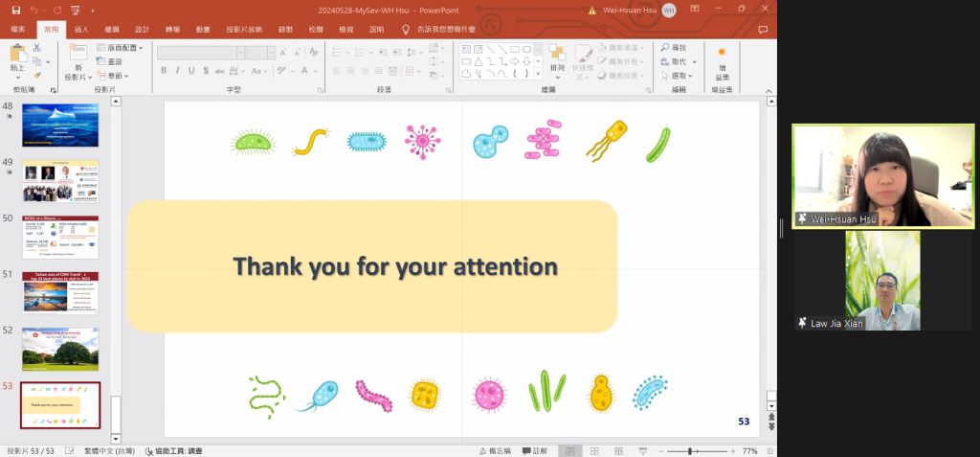Switch to Slide Sorter view
Image resolution: width=980 pixels, height=457 pixels.
(x=594, y=450)
